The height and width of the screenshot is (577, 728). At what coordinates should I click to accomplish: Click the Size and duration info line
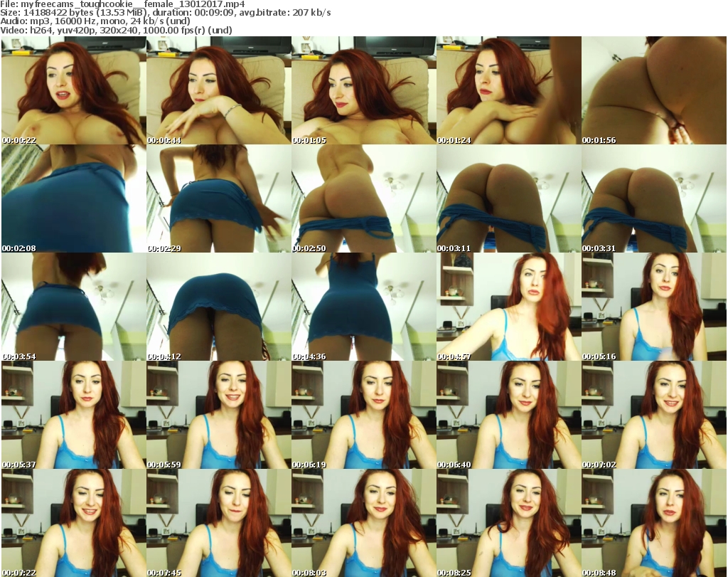click(167, 13)
